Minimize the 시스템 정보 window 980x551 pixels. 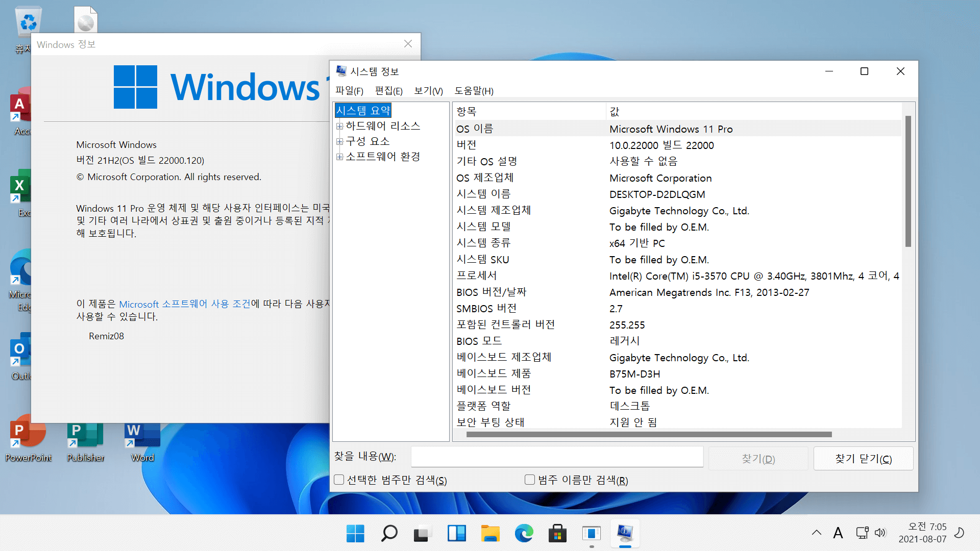829,71
